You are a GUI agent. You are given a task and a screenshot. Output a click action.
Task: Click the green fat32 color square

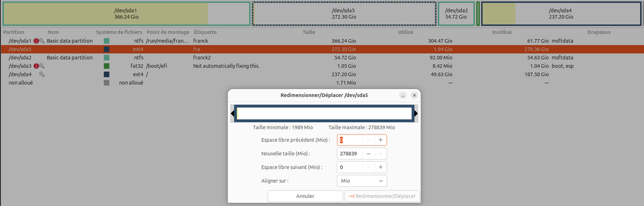coord(107,66)
